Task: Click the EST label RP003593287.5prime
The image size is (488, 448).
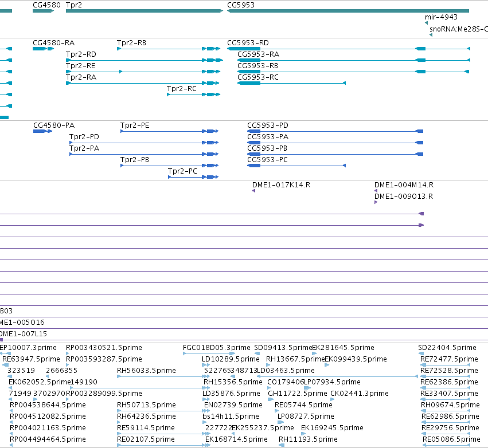Action: pos(104,359)
